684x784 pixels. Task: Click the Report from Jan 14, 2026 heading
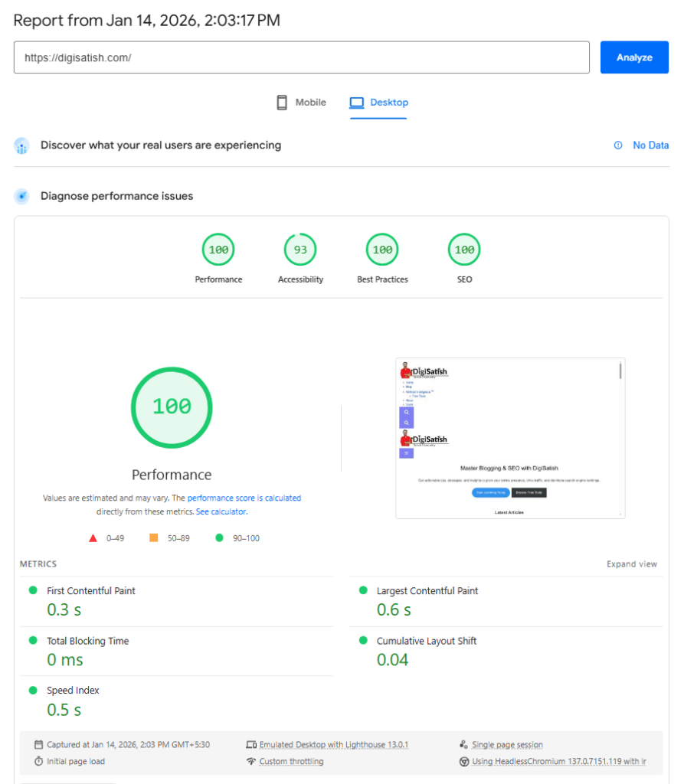pyautogui.click(x=146, y=21)
